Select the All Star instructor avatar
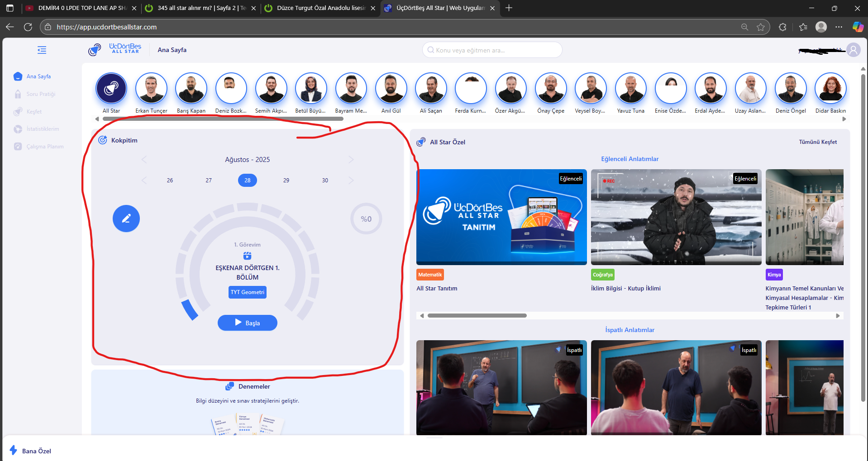 tap(111, 88)
